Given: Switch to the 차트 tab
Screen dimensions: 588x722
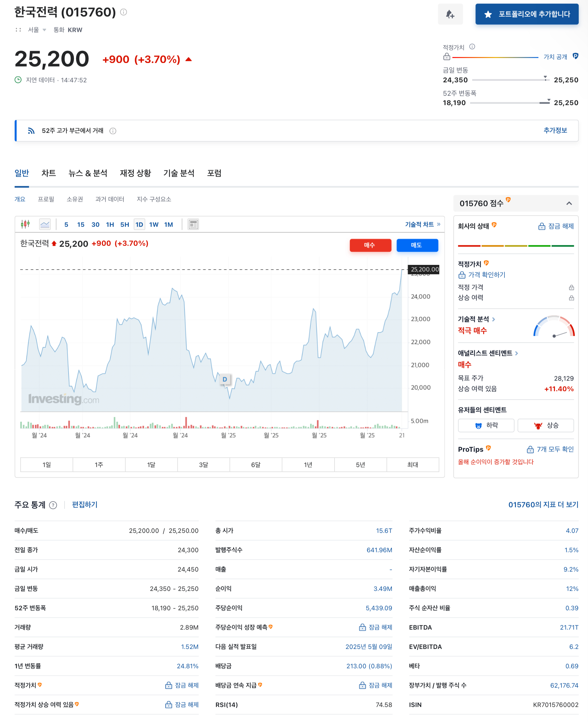Looking at the screenshot, I should (x=48, y=173).
